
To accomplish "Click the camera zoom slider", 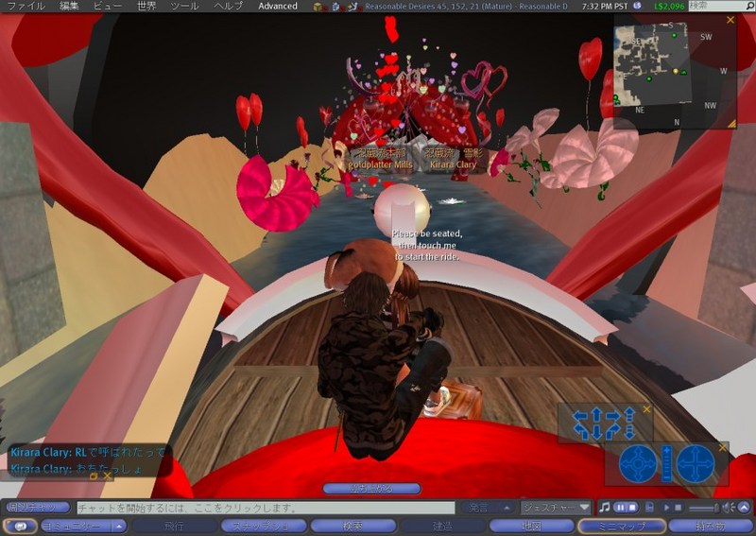I will [x=667, y=463].
